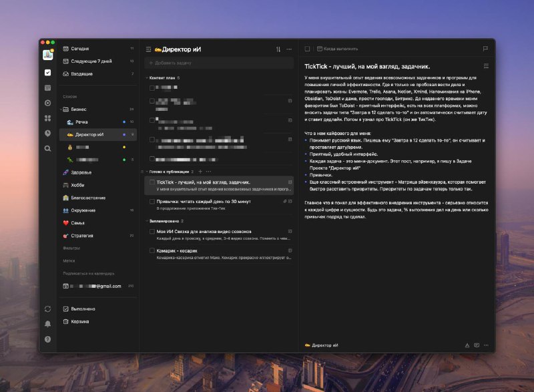Open Выполнено completed list
Screen dimensions: 534x392
pos(98,309)
